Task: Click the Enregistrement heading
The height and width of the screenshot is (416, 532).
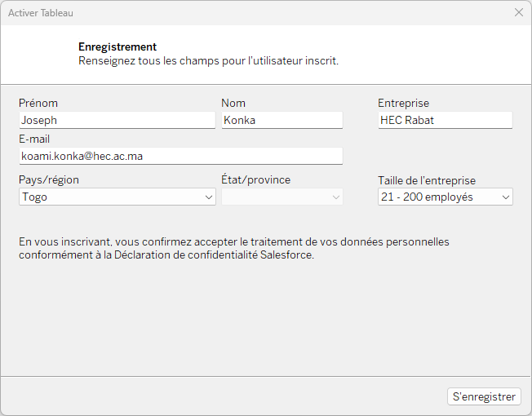Action: pos(117,46)
